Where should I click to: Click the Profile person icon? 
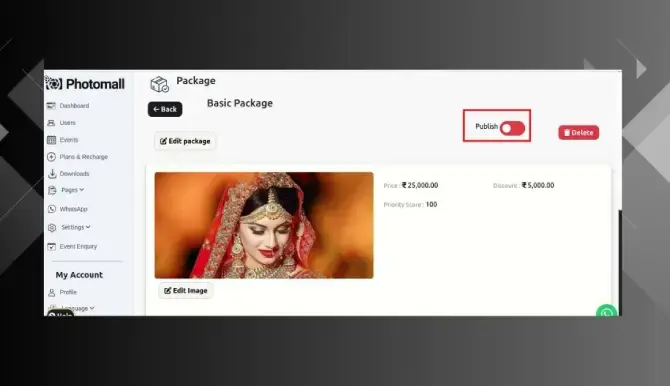pos(52,292)
